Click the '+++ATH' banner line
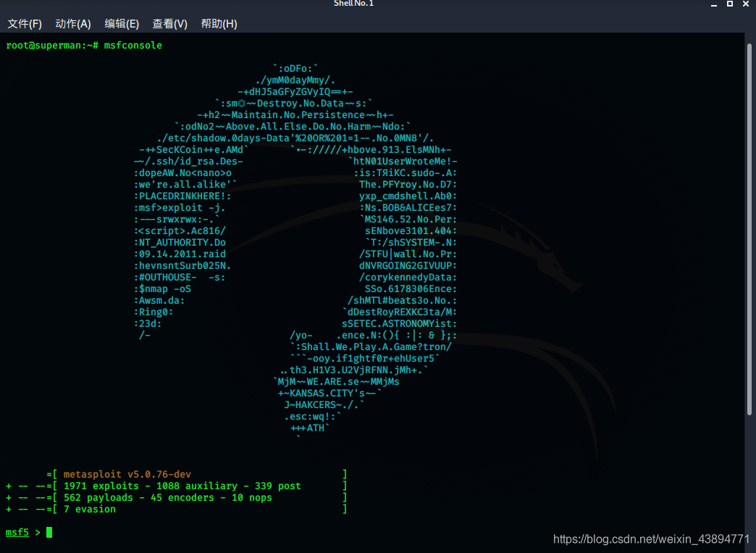 tap(309, 428)
